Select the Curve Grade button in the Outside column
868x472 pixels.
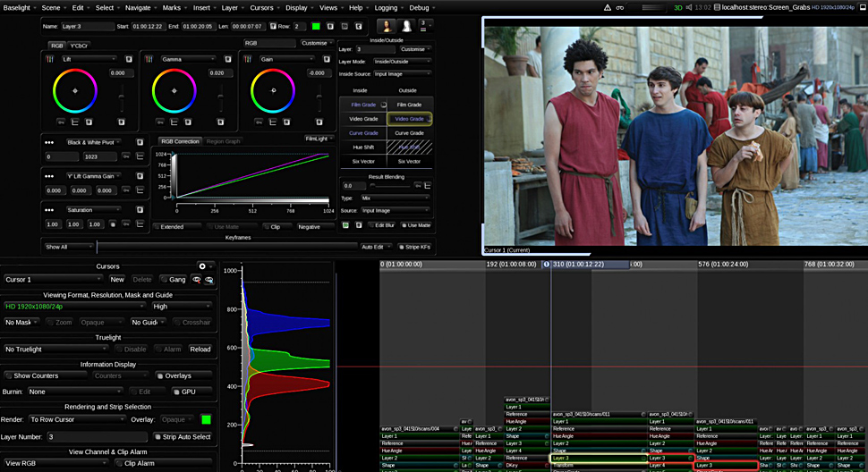[409, 133]
